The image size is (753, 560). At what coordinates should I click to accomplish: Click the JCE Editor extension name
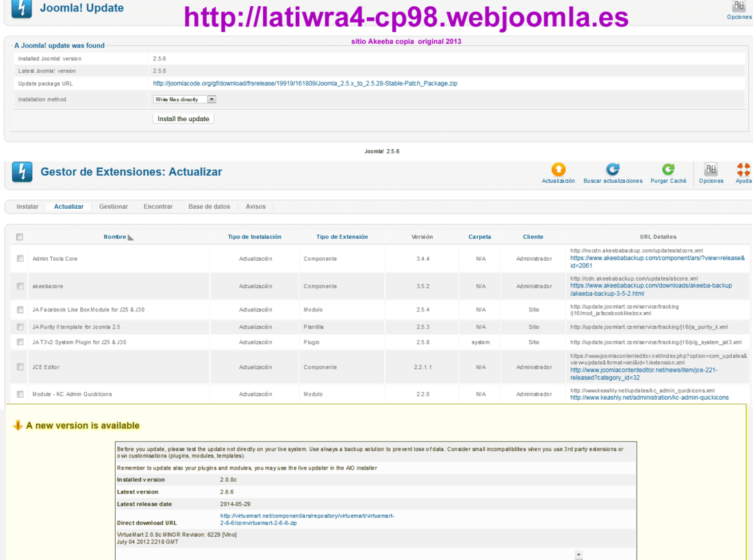click(46, 367)
